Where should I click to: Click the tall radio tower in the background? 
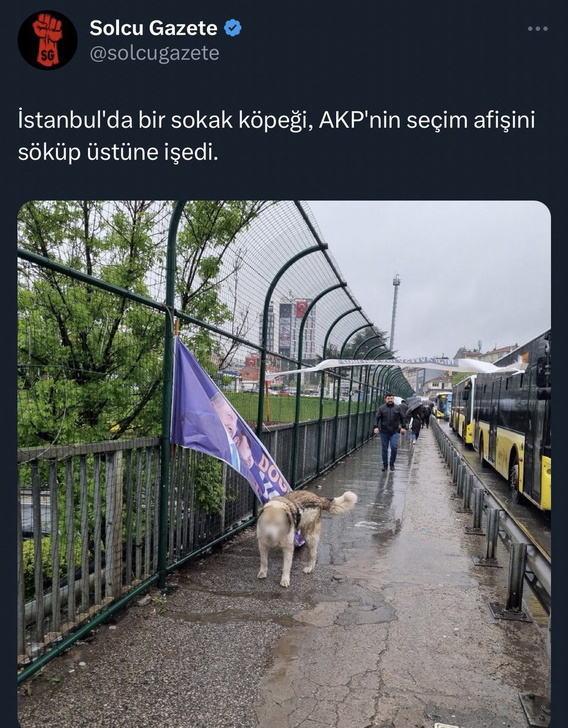pos(394,314)
